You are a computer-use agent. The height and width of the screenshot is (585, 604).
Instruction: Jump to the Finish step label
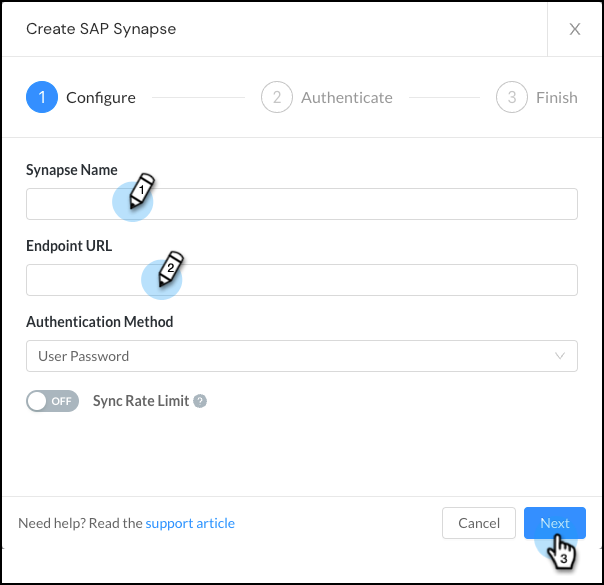click(556, 97)
